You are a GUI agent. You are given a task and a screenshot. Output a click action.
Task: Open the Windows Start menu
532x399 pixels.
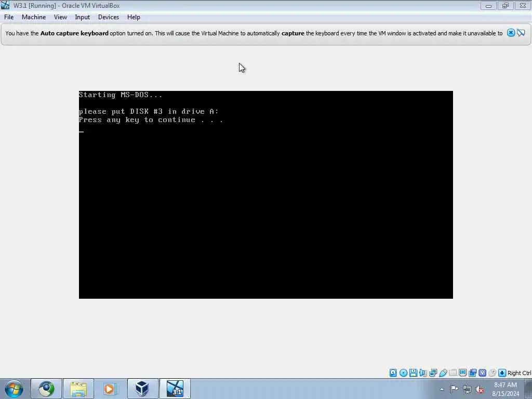tap(14, 389)
